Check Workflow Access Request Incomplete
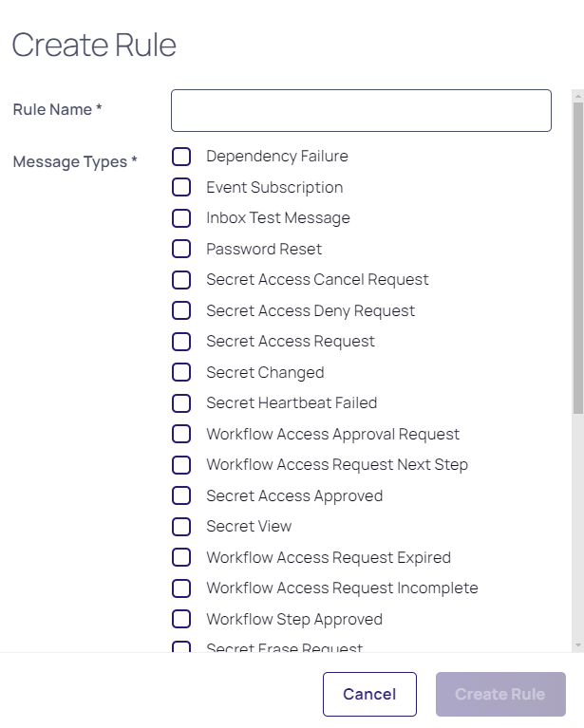584x728 pixels. point(181,588)
